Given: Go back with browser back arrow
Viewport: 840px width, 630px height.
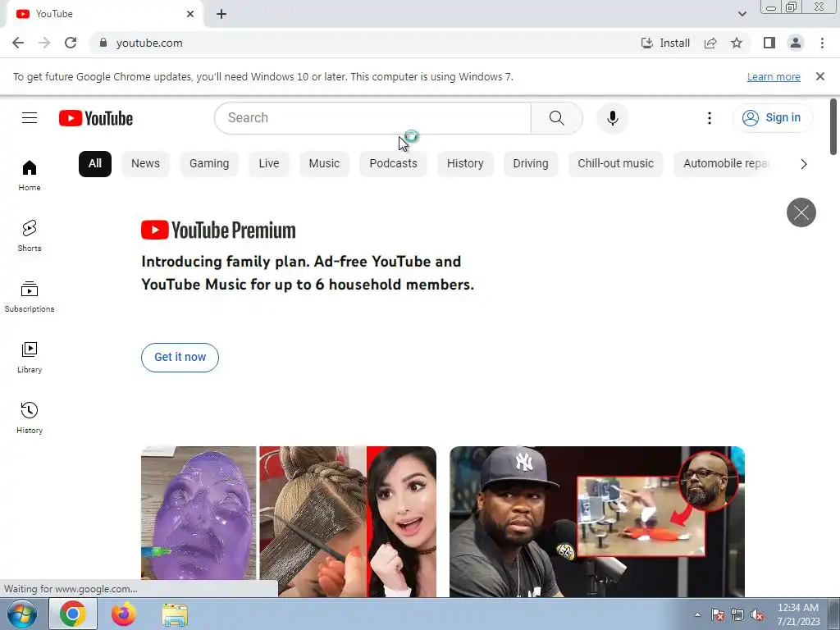Looking at the screenshot, I should 18,43.
